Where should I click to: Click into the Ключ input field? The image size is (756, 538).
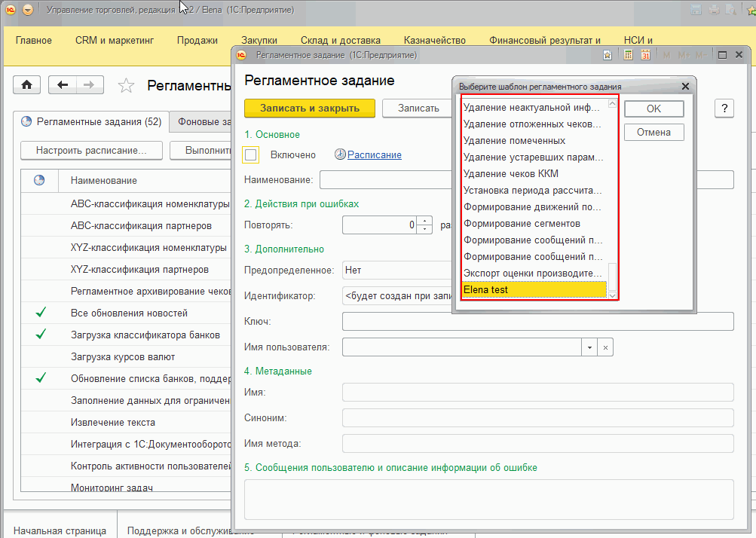(x=538, y=322)
